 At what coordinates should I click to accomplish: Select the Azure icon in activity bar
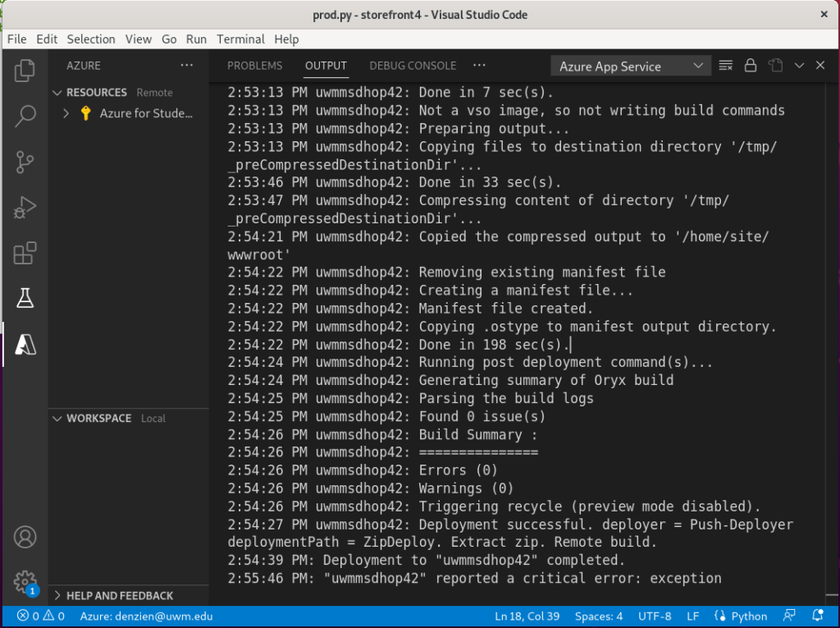tap(25, 344)
